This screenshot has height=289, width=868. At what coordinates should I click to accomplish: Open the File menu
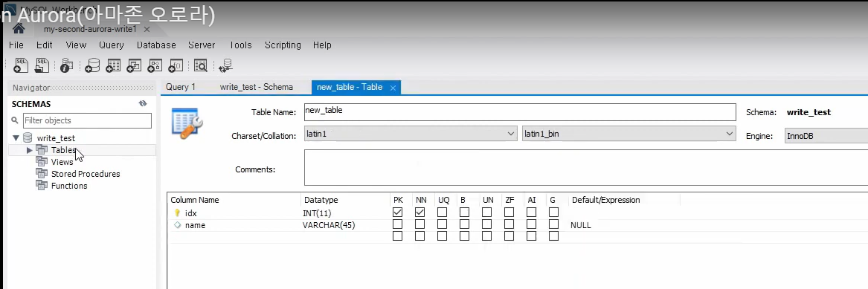point(16,45)
